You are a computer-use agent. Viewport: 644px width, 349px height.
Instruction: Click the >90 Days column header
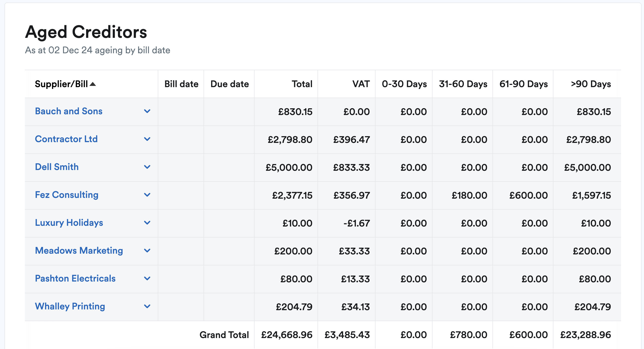pyautogui.click(x=590, y=84)
